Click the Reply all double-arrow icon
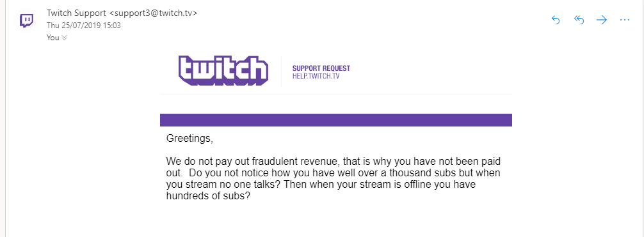This screenshot has height=237, width=644. tap(579, 20)
